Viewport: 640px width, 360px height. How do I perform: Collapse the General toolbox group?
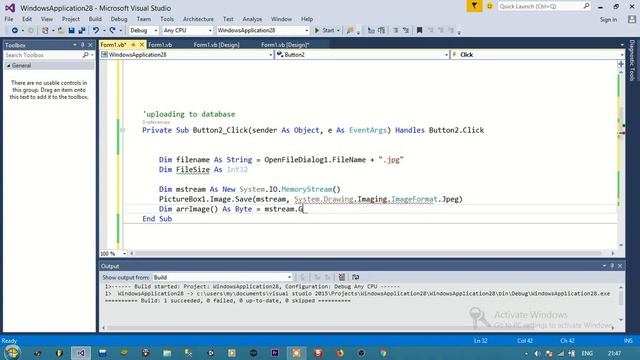point(8,65)
